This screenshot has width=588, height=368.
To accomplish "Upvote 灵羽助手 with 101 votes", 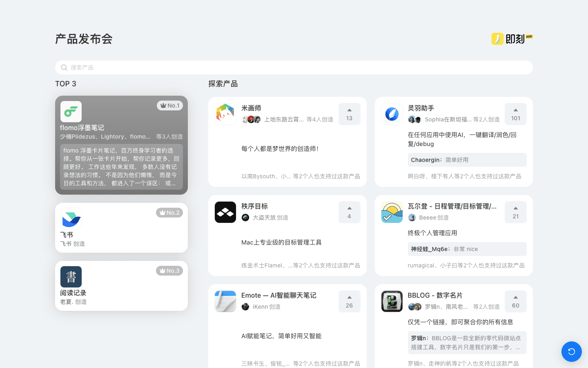I will point(516,114).
